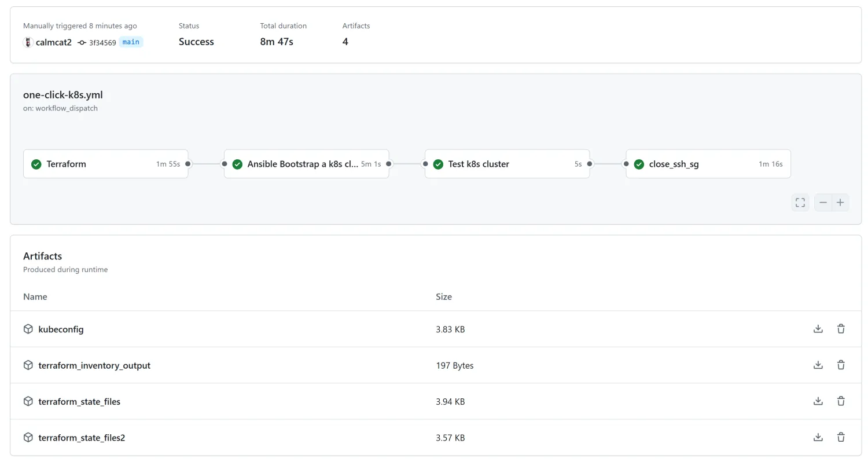This screenshot has width=868, height=462.
Task: Delete terraform_state_files artifact
Action: click(841, 401)
